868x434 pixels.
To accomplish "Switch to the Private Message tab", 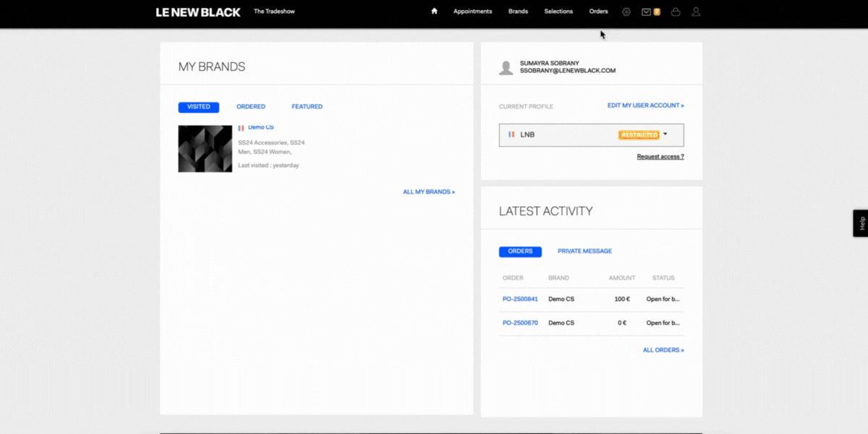I will 584,252.
